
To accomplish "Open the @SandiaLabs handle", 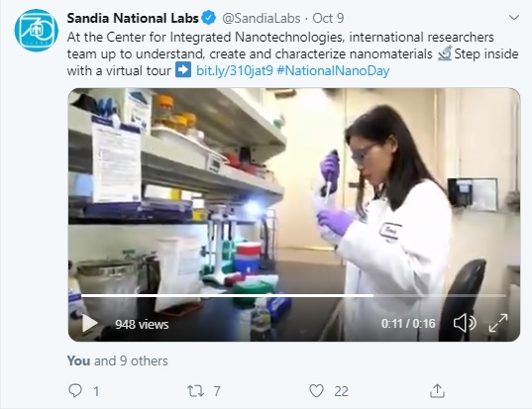I will click(x=261, y=18).
